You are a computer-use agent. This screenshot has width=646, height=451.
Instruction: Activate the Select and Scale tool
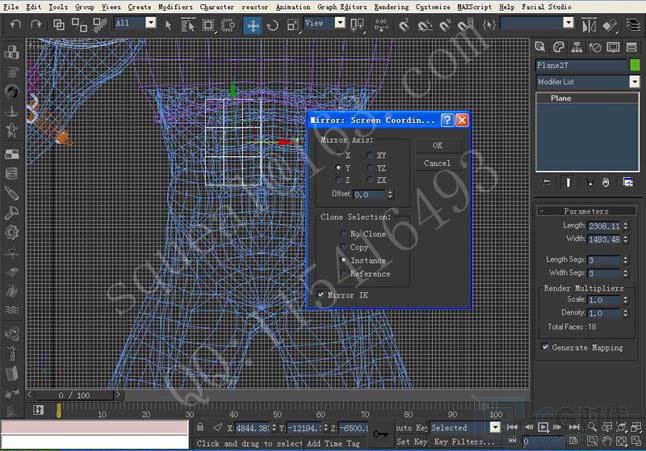[293, 25]
